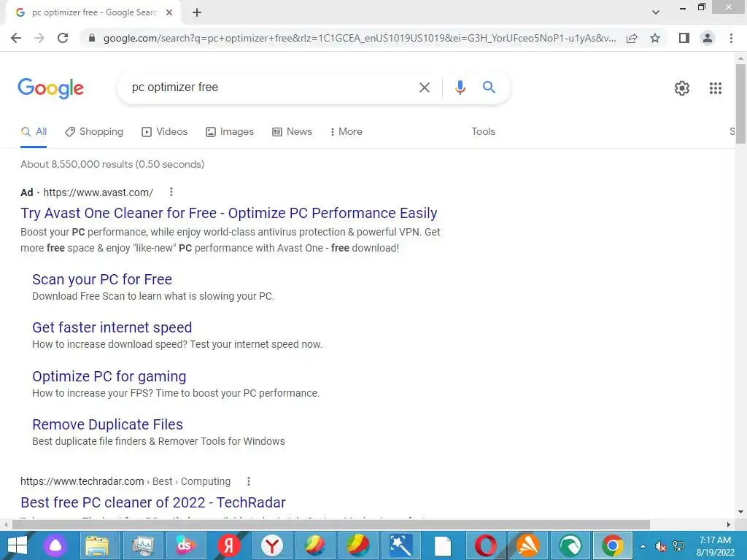Share this page via the share icon
This screenshot has height=560, width=747.
(632, 38)
